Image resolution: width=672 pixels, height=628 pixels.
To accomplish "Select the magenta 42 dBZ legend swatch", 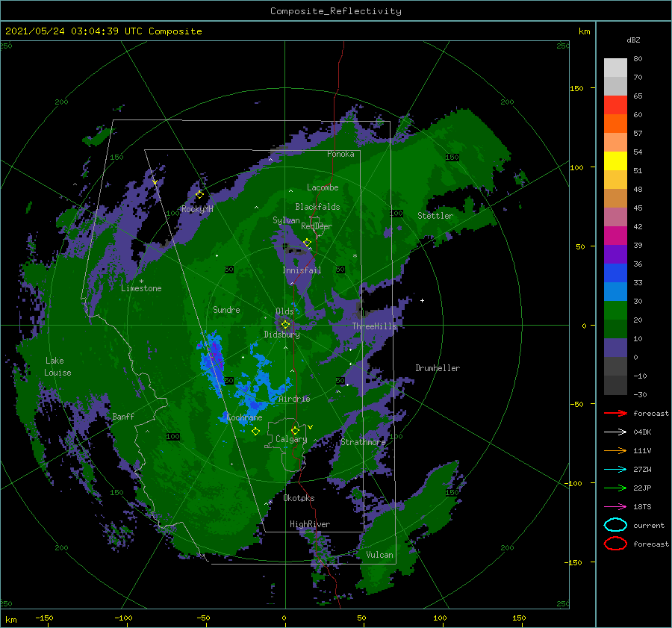I will [x=615, y=235].
